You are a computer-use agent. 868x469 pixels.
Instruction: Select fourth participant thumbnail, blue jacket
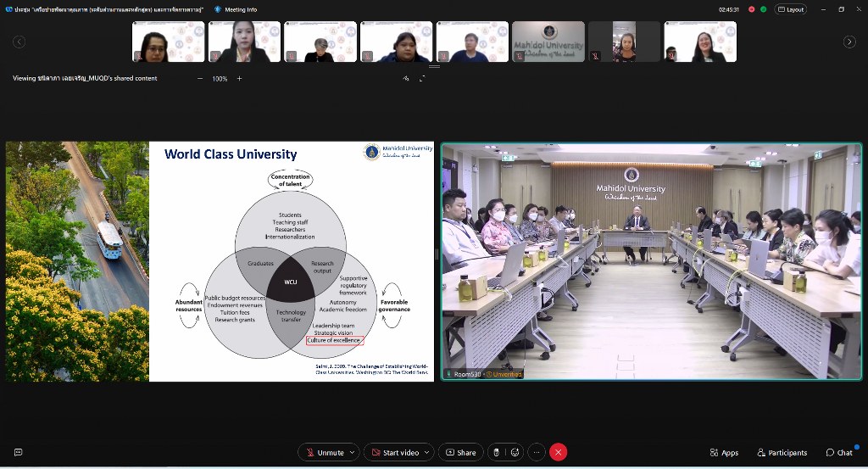point(397,42)
